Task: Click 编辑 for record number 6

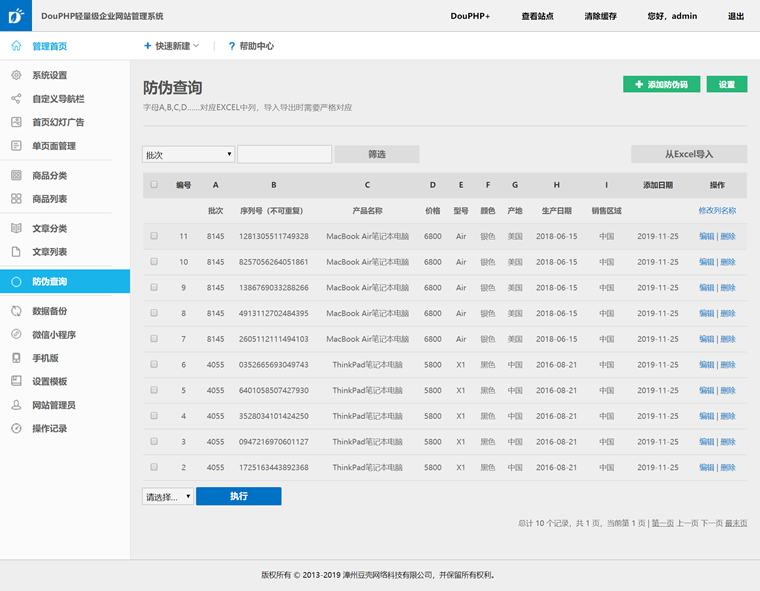Action: click(x=706, y=365)
